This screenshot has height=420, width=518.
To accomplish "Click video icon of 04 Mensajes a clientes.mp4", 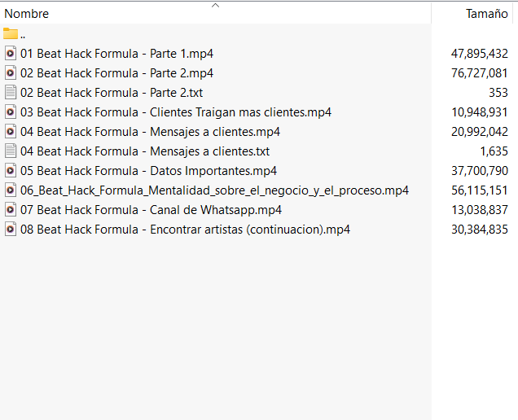I will pos(11,132).
